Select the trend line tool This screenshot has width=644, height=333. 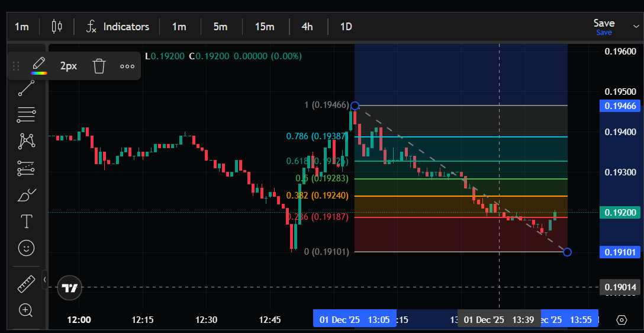pyautogui.click(x=26, y=88)
